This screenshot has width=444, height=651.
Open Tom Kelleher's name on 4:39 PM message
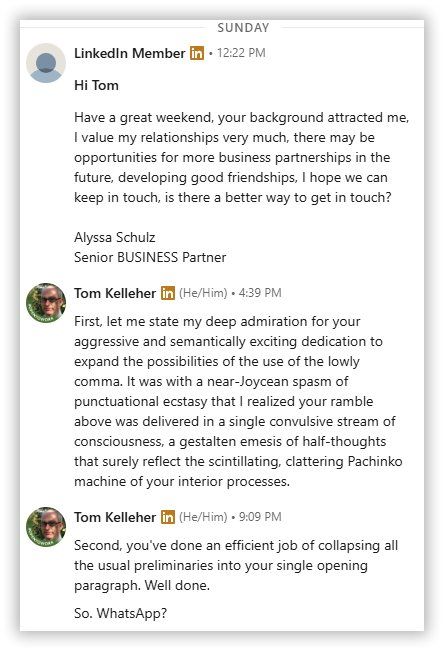pos(115,293)
